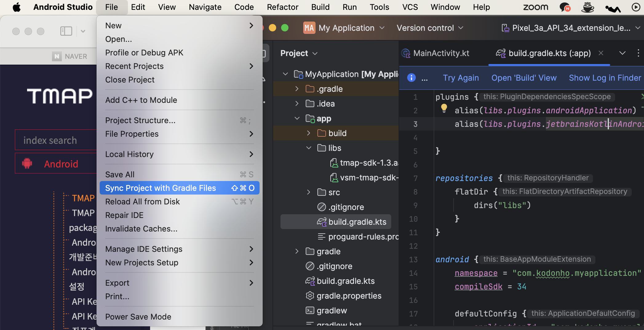Collapse the libs folder node
Image resolution: width=644 pixels, height=330 pixels.
[308, 148]
